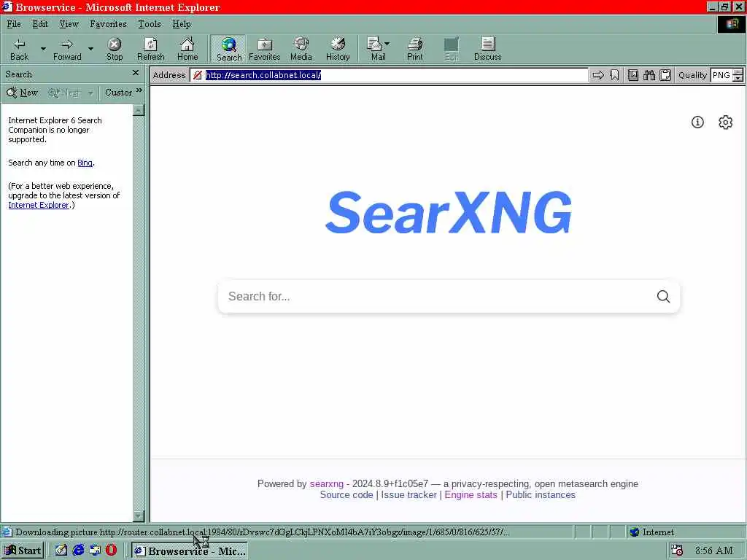The height and width of the screenshot is (560, 747).
Task: Click the Internet zone status indicator
Action: 651,532
